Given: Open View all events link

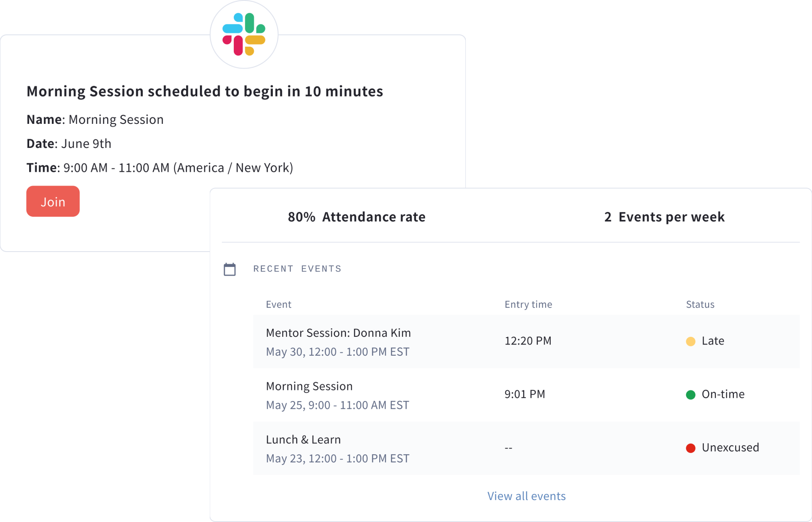Looking at the screenshot, I should pyautogui.click(x=526, y=496).
